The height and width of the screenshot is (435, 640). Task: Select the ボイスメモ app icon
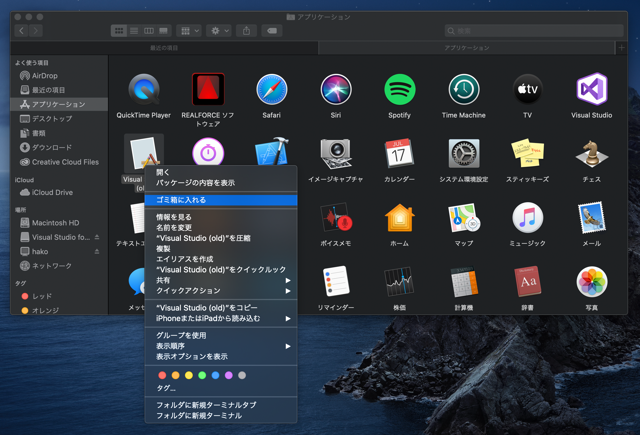(x=336, y=218)
